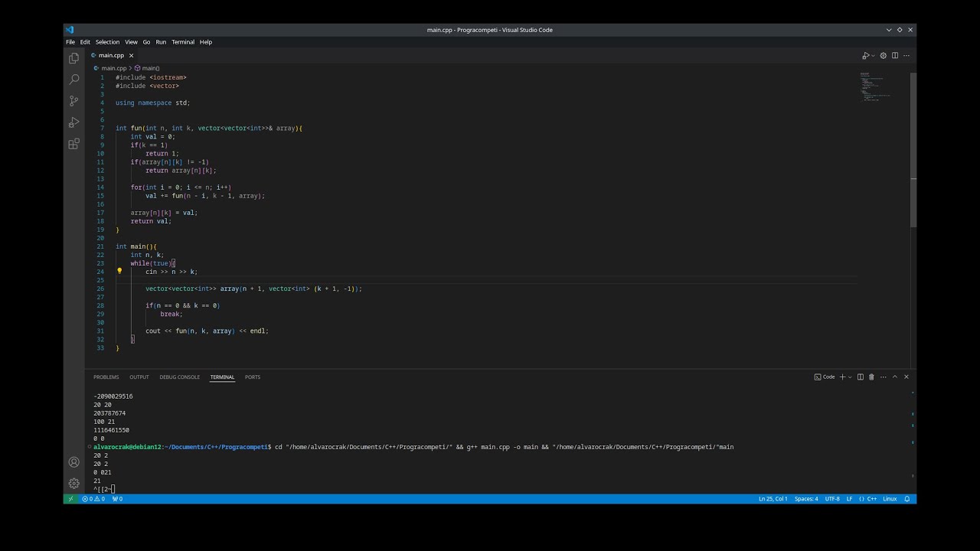Run the code with debug play icon

[865, 55]
